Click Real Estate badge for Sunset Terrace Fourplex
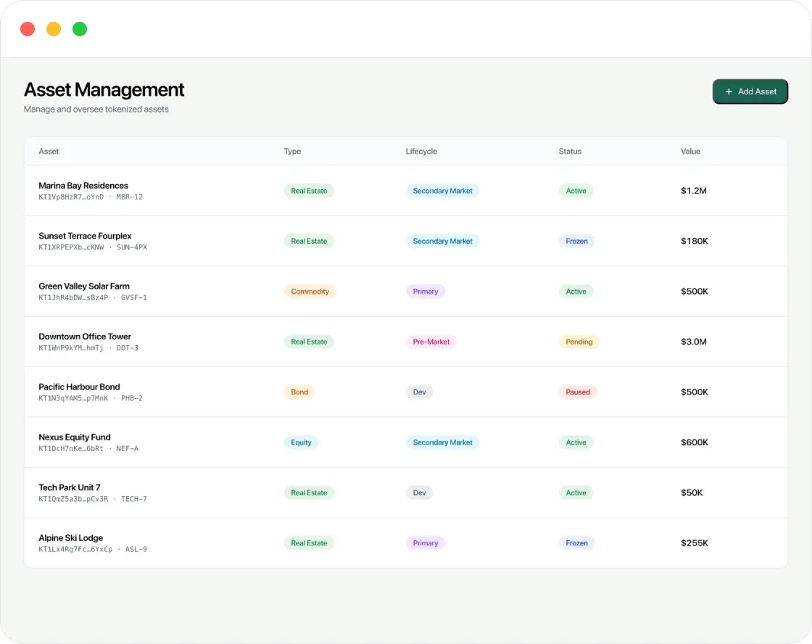 point(309,241)
